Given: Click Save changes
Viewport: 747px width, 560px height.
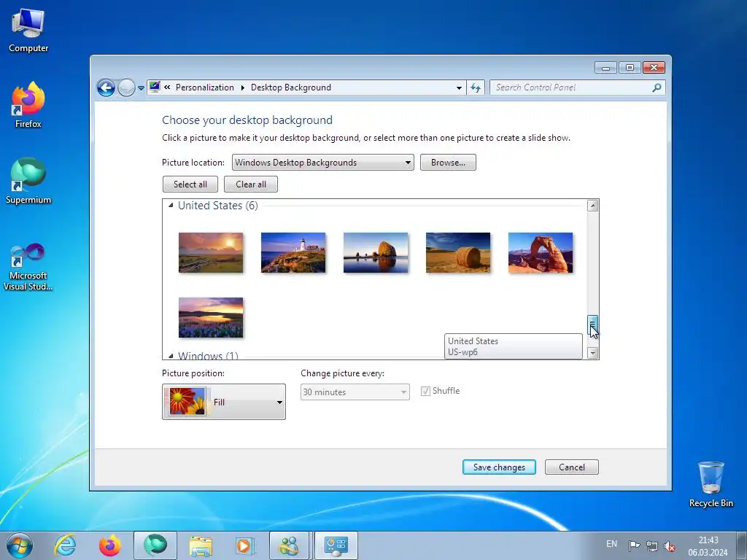Looking at the screenshot, I should [x=499, y=467].
